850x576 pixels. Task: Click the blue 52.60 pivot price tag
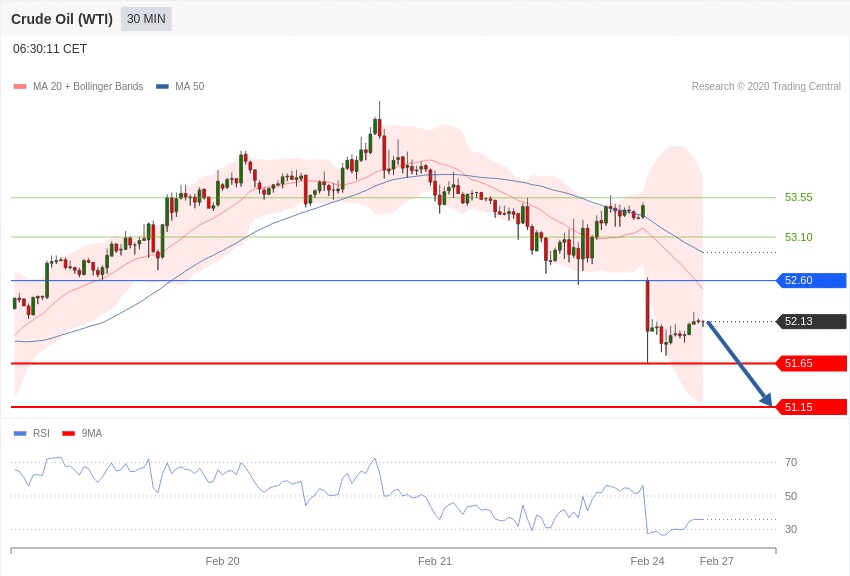click(812, 280)
